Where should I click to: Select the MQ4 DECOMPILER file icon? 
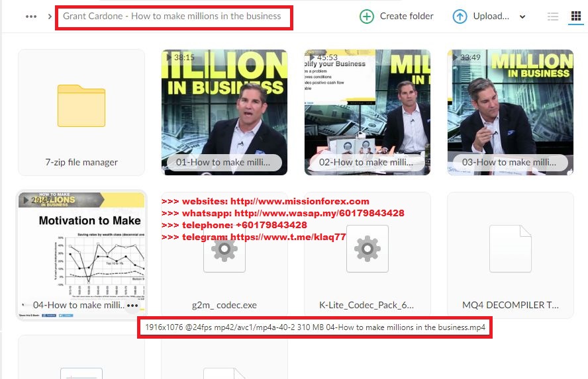coord(511,248)
